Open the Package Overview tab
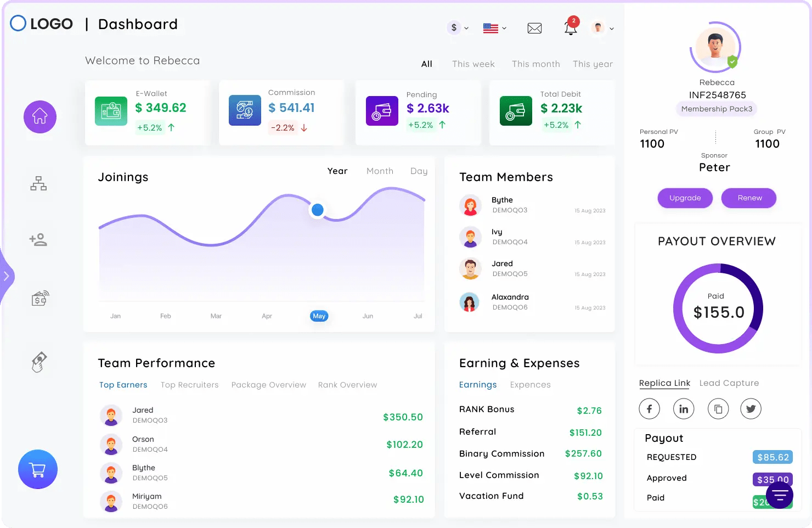The width and height of the screenshot is (812, 528). pyautogui.click(x=268, y=385)
